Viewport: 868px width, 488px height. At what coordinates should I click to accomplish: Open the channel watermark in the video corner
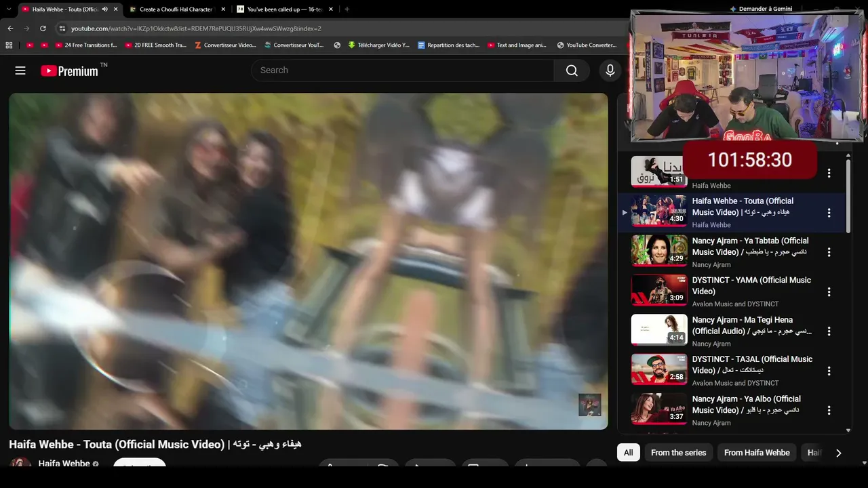coord(589,405)
